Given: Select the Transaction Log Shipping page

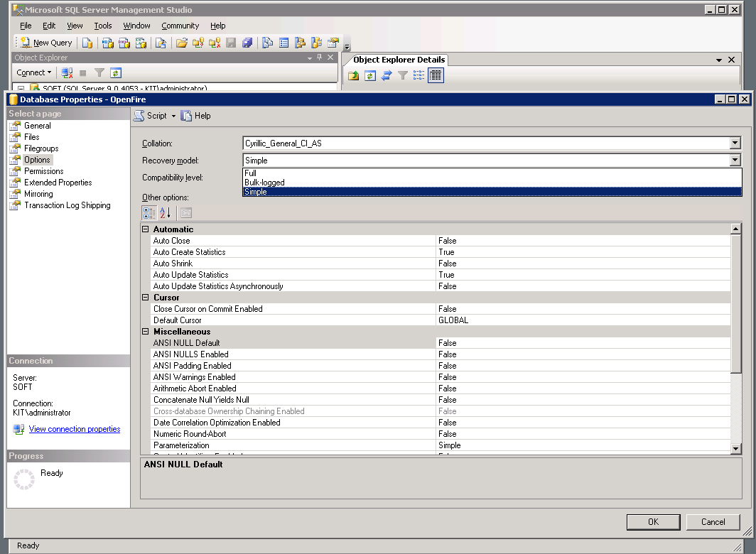Looking at the screenshot, I should click(x=67, y=205).
